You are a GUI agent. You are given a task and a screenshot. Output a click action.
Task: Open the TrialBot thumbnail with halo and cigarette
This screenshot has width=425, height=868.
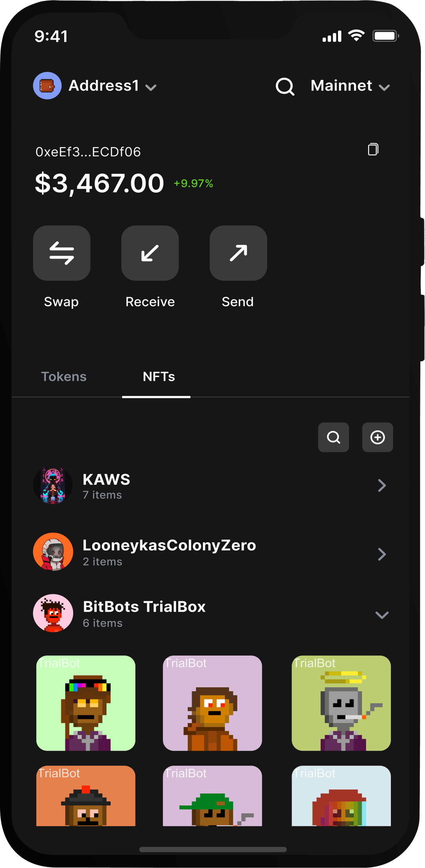pos(341,703)
